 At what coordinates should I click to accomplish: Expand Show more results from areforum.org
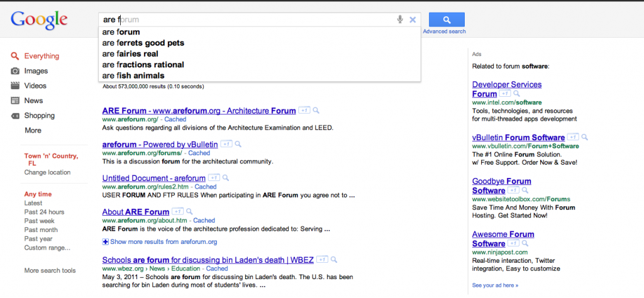pyautogui.click(x=160, y=242)
